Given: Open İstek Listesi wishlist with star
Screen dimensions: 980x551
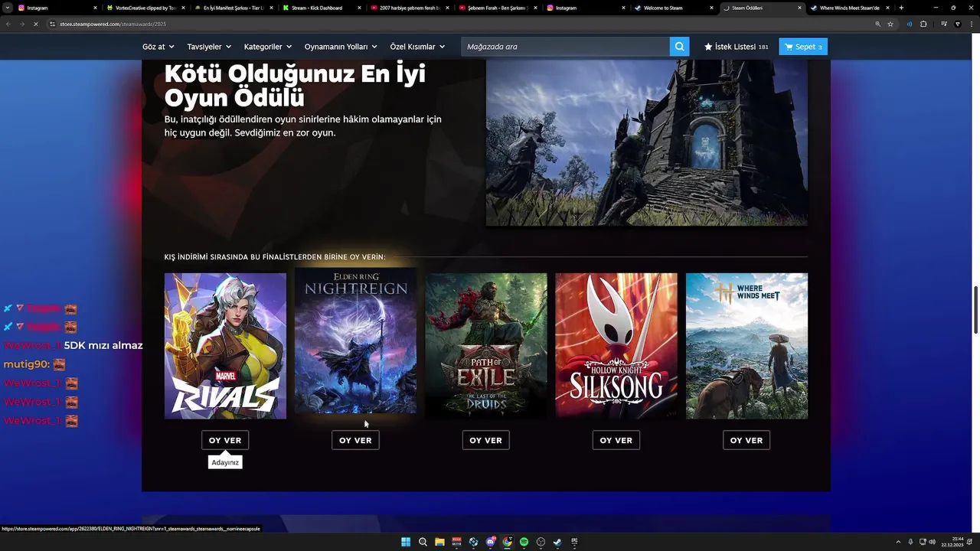Looking at the screenshot, I should (737, 47).
